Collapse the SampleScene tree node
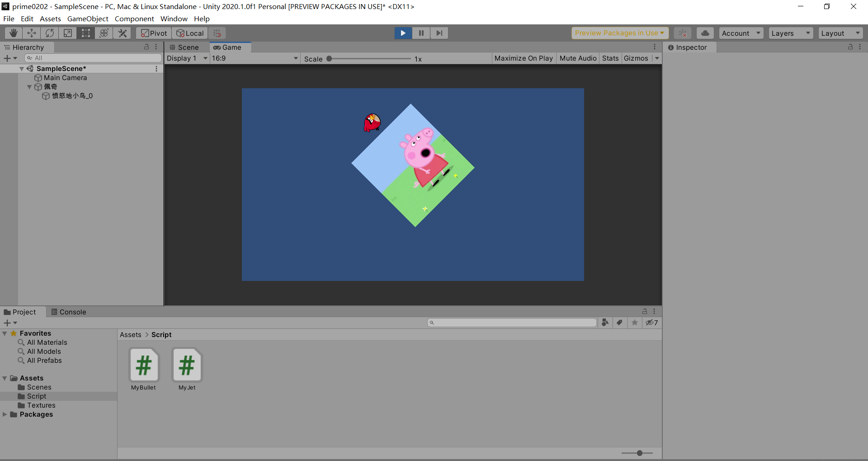The image size is (868, 461). (x=21, y=69)
